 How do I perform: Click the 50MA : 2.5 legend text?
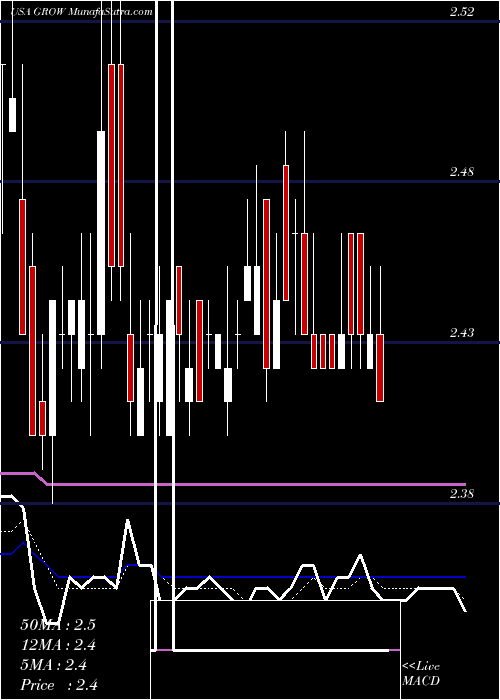pos(58,625)
